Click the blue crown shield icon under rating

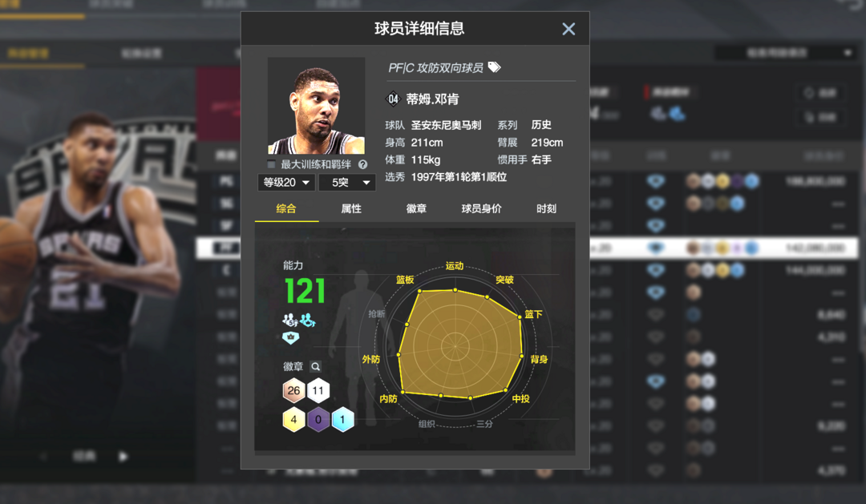290,337
